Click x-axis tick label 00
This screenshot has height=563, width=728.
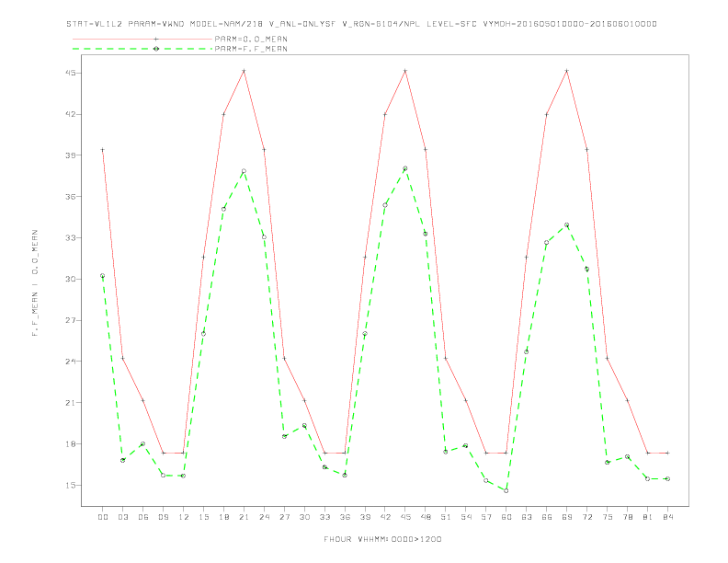coord(103,517)
